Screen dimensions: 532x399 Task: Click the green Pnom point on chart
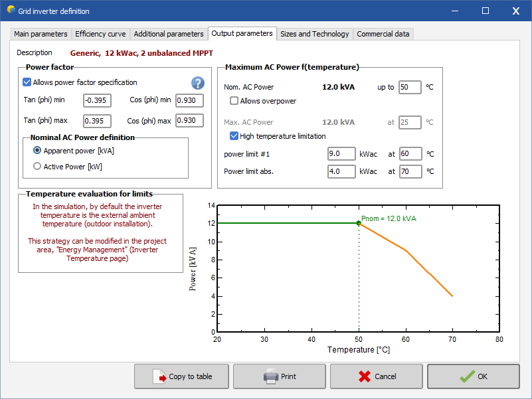[x=359, y=223]
